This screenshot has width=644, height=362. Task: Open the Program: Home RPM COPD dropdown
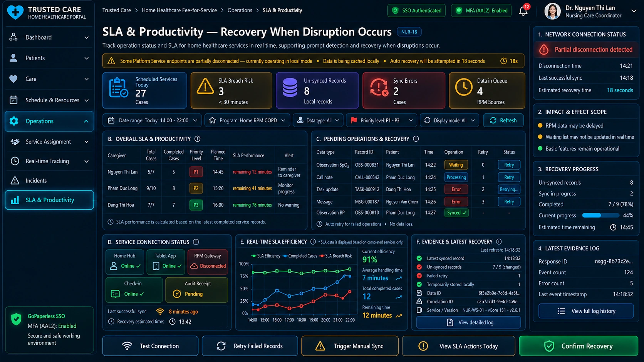tap(247, 120)
